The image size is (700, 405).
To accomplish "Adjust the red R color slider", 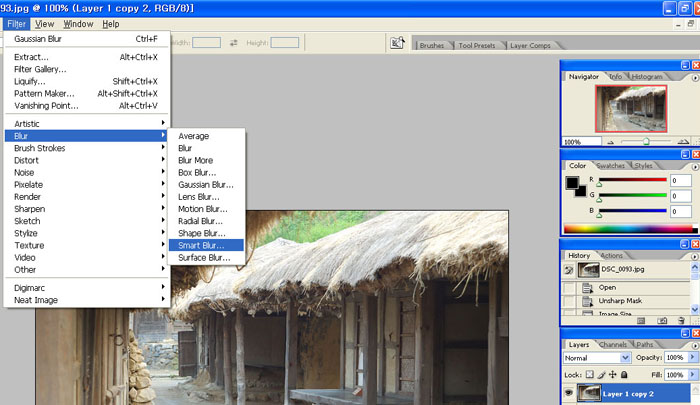I will [599, 184].
